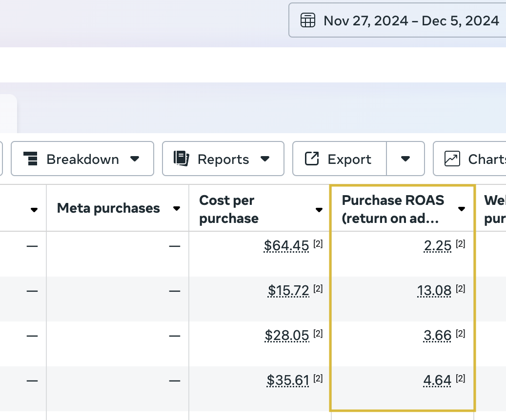
Task: Open the Reports dropdown menu
Action: click(x=265, y=159)
